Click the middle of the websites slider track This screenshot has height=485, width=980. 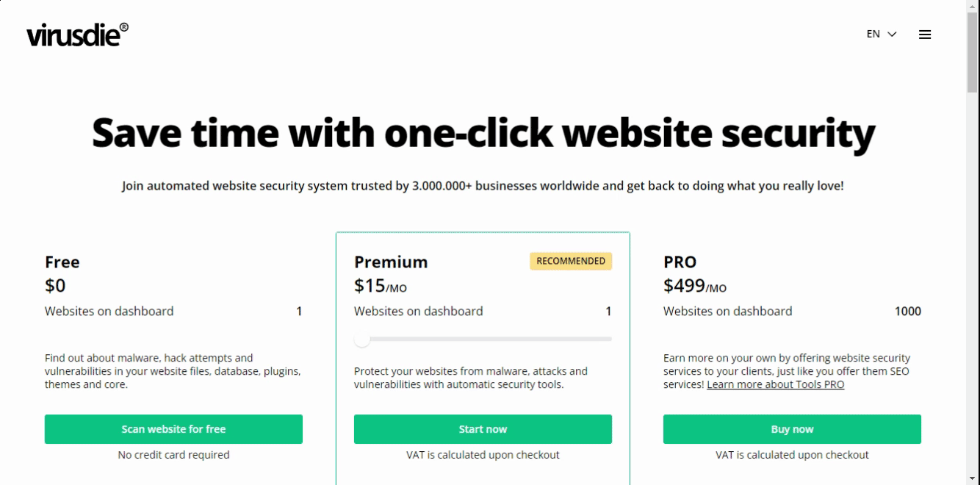tap(483, 339)
